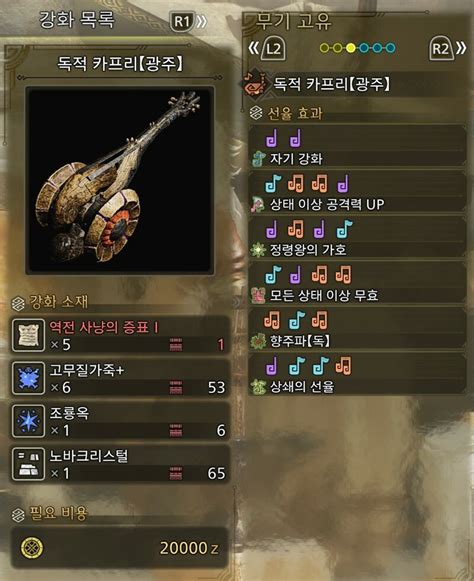This screenshot has width=474, height=581.
Task: Click the 정령왕의 가호 melody effect icon
Action: (x=258, y=250)
